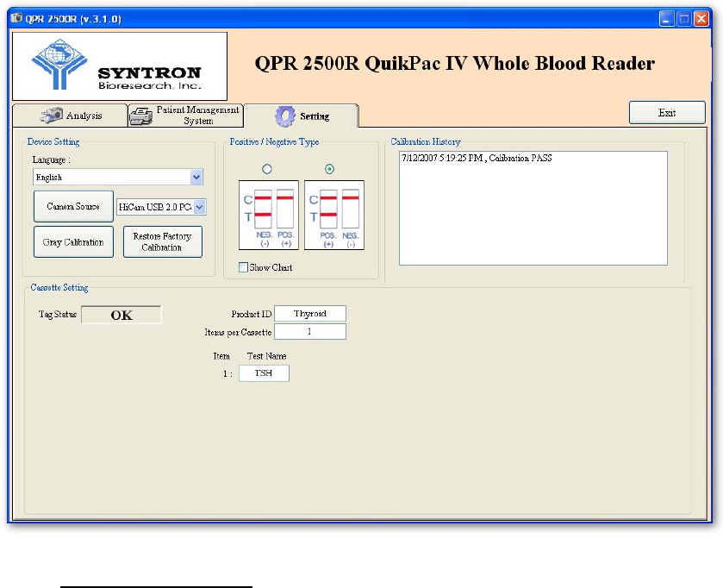Click the QPR 2500R title bar app icon
This screenshot has height=588, width=723.
(x=16, y=18)
